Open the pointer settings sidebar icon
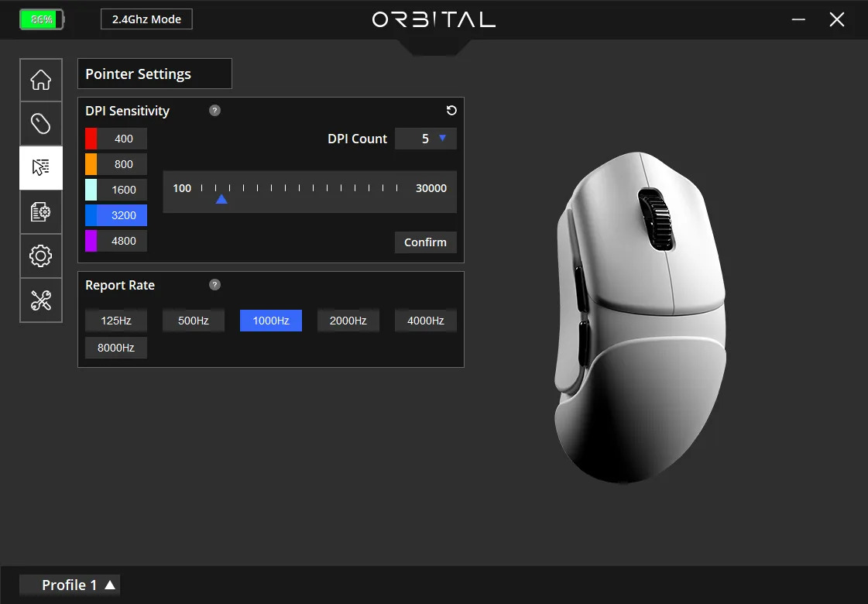The height and width of the screenshot is (604, 868). 40,168
